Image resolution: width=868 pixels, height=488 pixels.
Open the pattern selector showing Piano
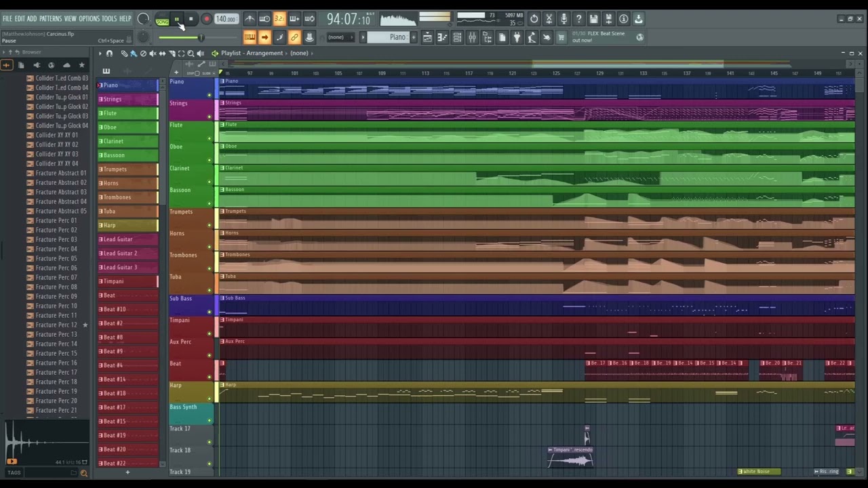[387, 37]
